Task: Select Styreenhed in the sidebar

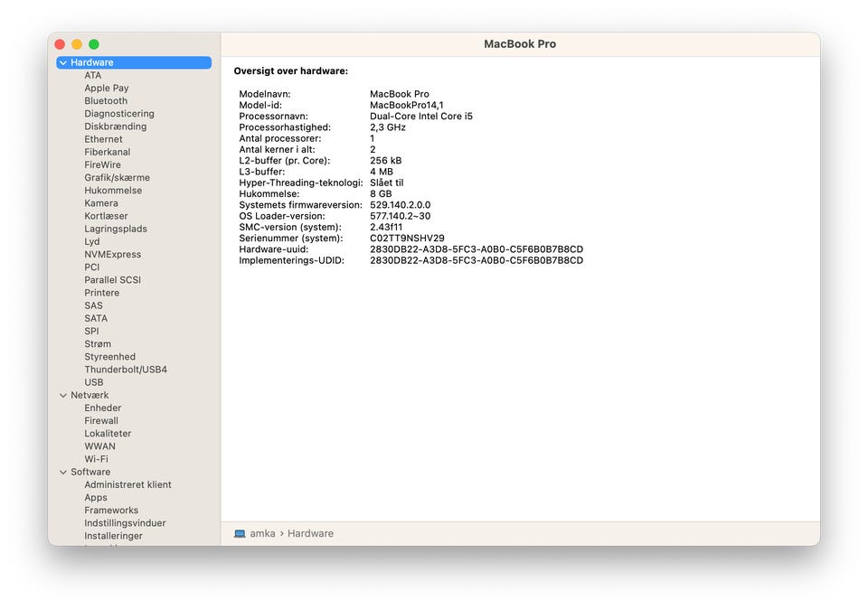Action: [109, 357]
